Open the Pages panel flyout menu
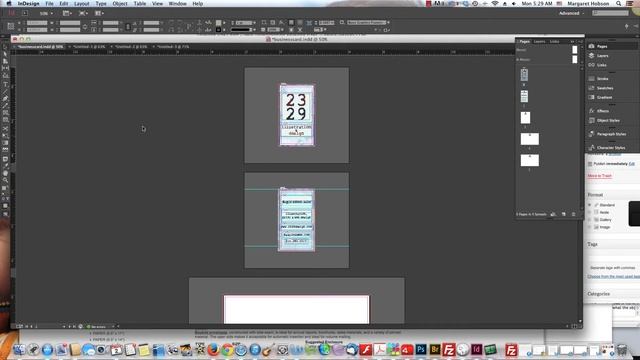Viewport: 640px width, 360px height. pos(580,42)
